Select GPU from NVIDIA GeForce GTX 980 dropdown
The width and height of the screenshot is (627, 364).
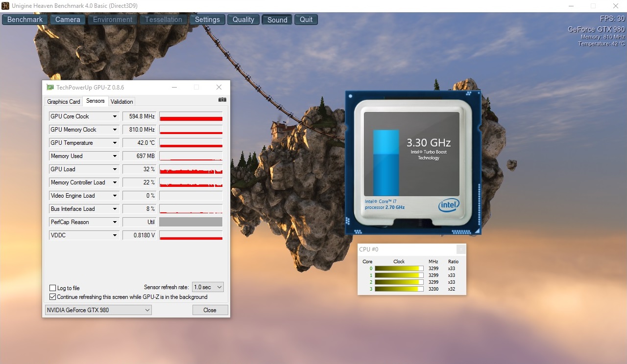pyautogui.click(x=98, y=310)
